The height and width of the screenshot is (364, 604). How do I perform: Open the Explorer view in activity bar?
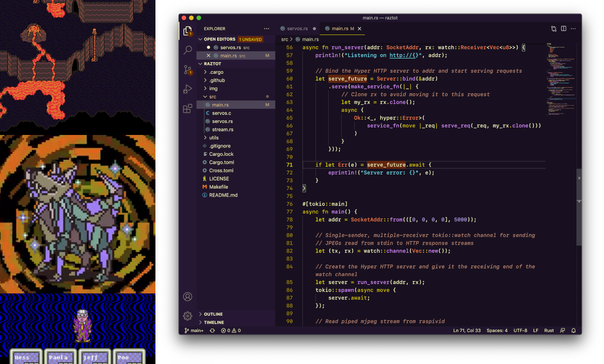tap(187, 31)
